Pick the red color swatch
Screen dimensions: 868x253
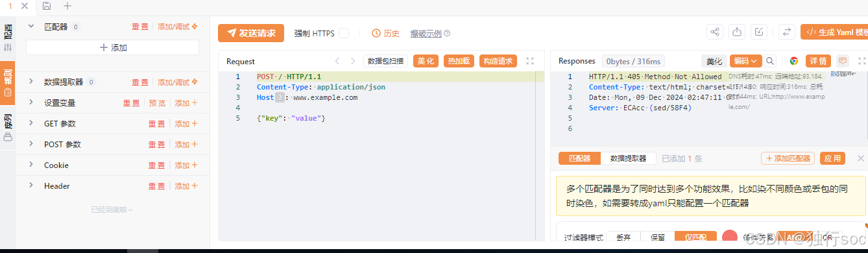(x=730, y=237)
